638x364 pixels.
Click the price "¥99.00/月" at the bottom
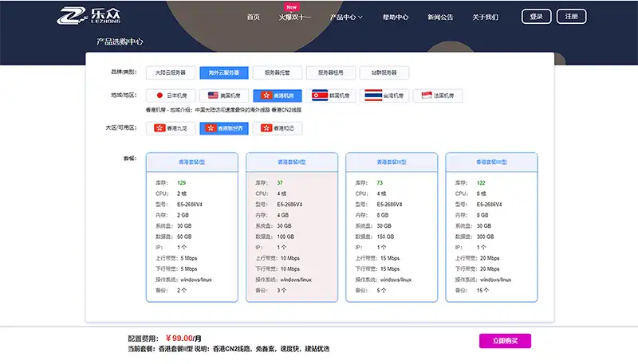click(183, 338)
